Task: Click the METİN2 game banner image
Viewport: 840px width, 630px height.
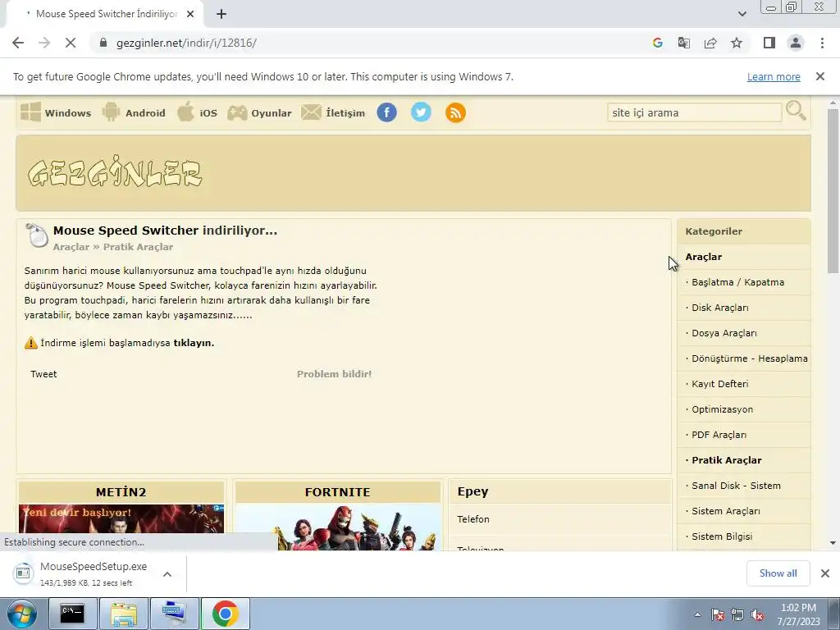Action: (121, 527)
